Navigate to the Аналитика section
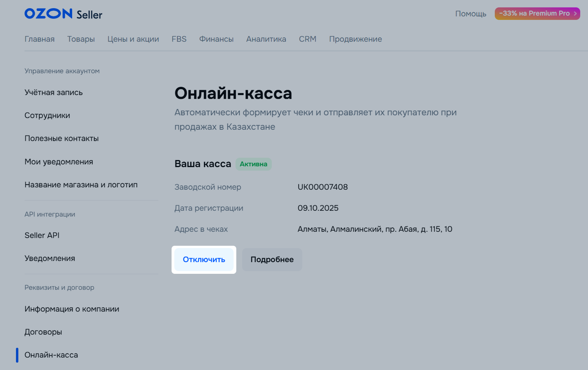 click(266, 39)
